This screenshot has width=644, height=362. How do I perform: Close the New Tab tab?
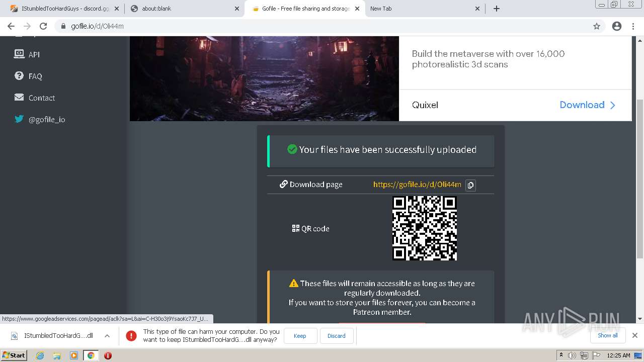477,9
